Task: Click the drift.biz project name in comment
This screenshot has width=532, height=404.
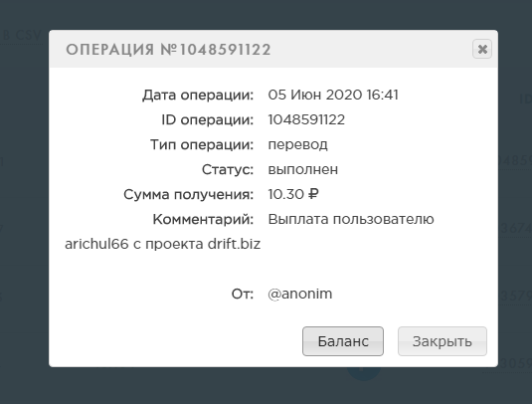Action: coord(234,244)
